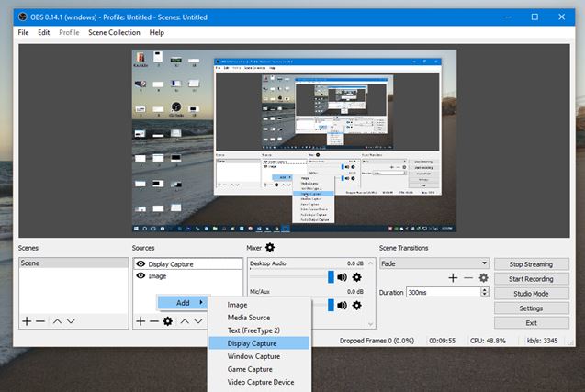Viewport: 585px width, 392px height.
Task: Toggle visibility of Image source
Action: 141,275
